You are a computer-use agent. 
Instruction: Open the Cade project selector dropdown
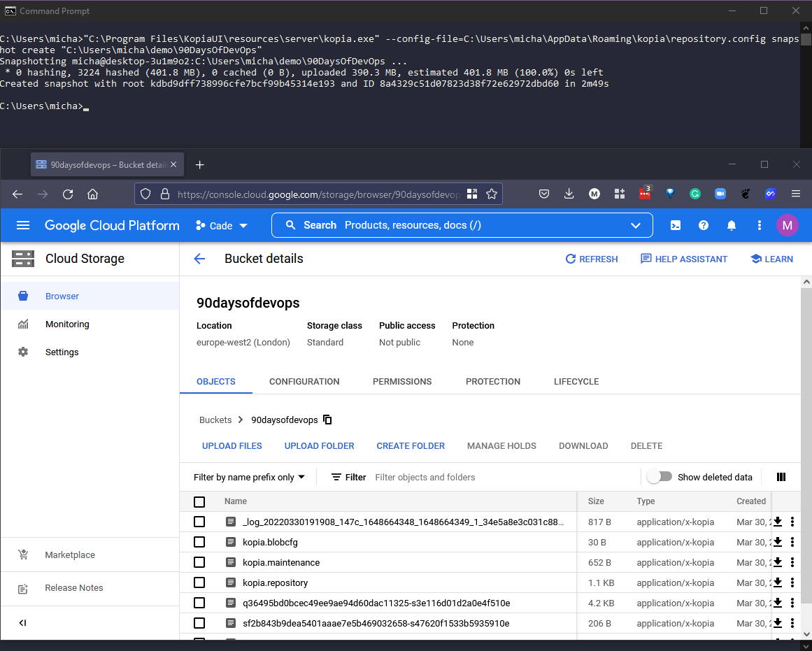coord(222,225)
